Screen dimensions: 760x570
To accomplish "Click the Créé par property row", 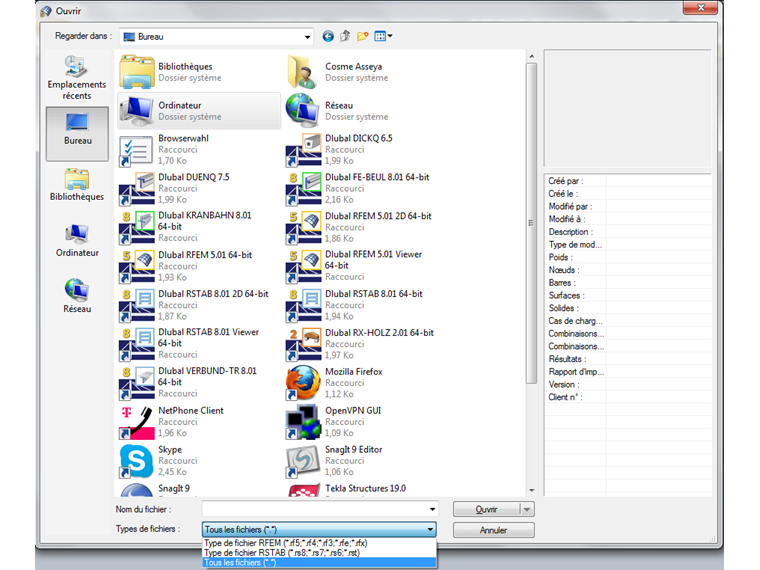I will coord(628,181).
